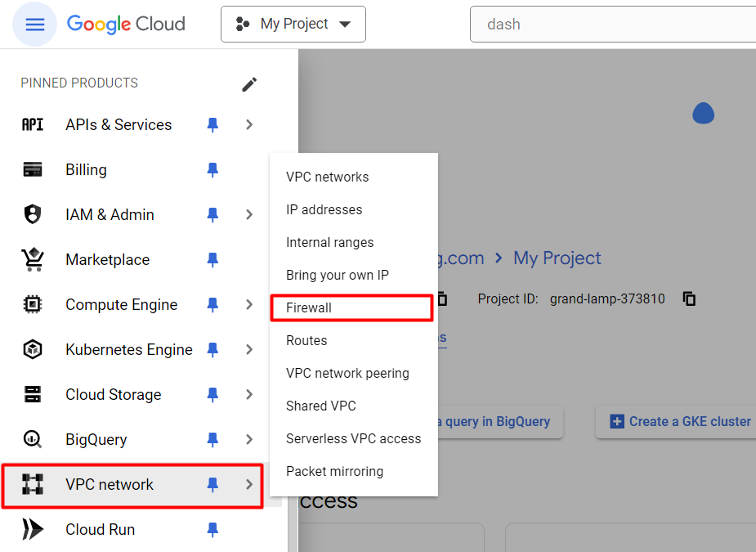Screen dimensions: 756x552
Task: Unpin IAM & Admin
Action: [x=212, y=215]
